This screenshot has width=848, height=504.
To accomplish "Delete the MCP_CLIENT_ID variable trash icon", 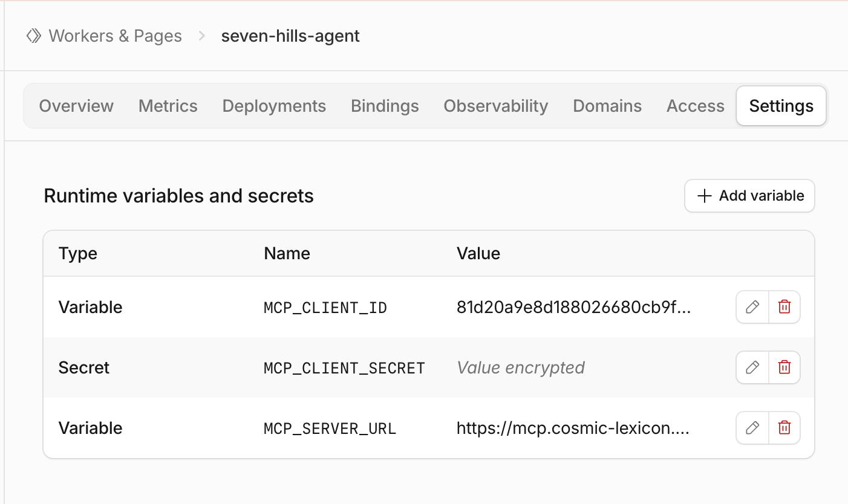I will point(784,307).
